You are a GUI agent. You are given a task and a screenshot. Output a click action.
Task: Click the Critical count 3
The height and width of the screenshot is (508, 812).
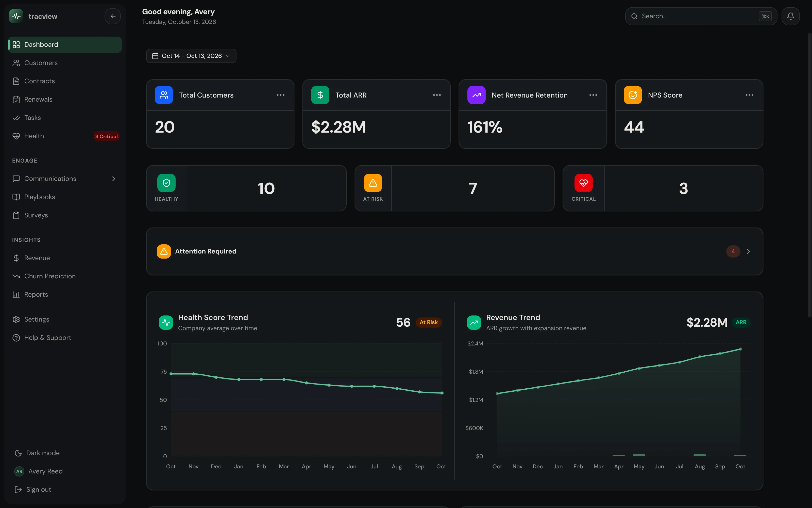[x=684, y=188]
